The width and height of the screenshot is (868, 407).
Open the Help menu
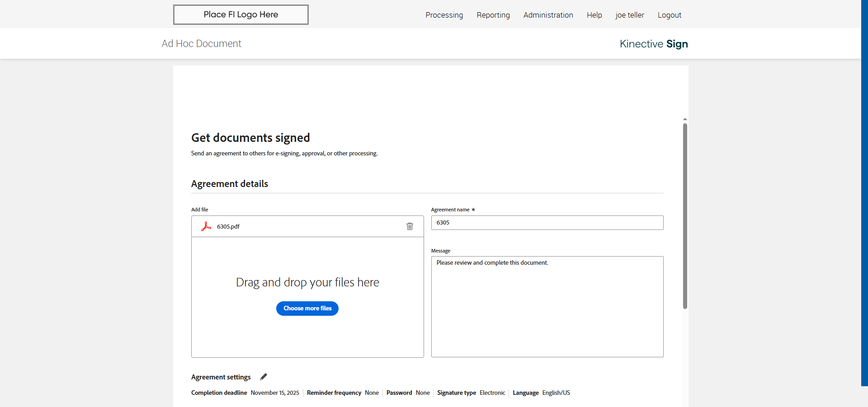594,15
